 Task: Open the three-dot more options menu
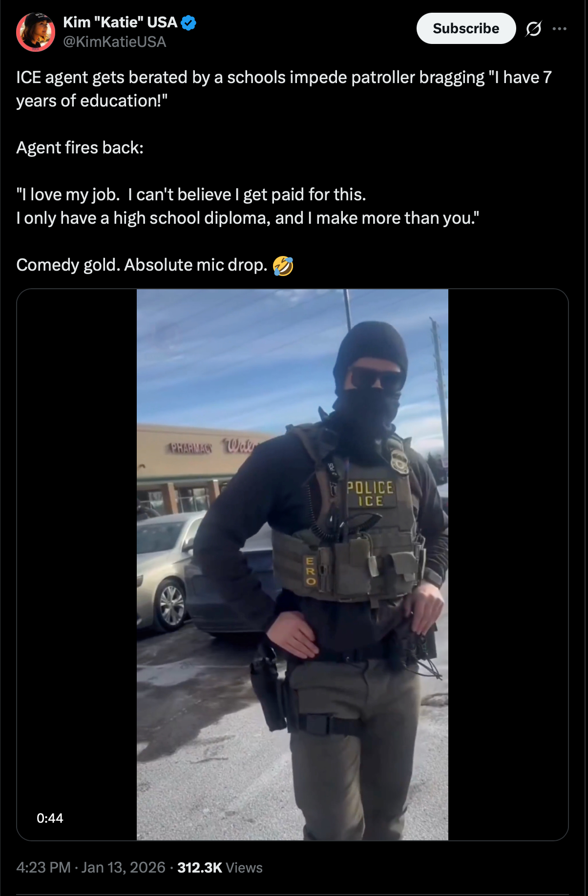tap(560, 29)
